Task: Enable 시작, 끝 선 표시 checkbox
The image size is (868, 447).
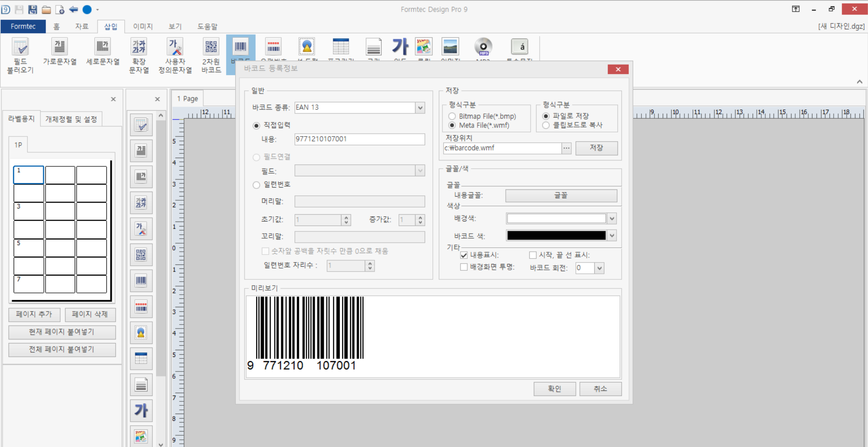Action: (x=533, y=255)
